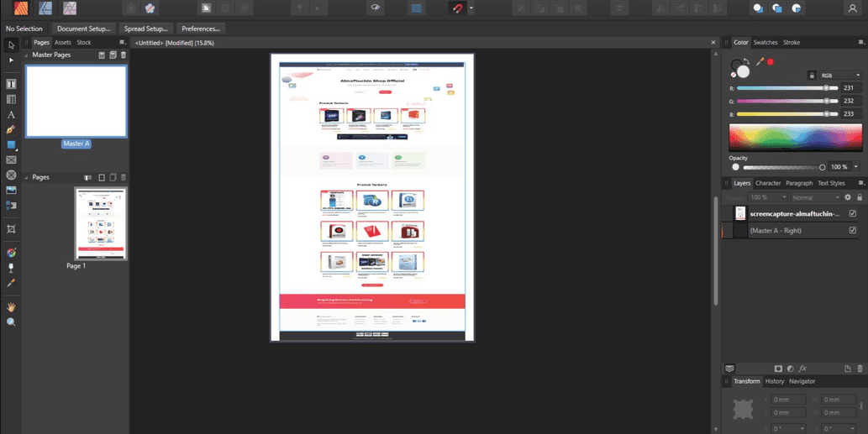Toggle the layer lock icon in Layers panel
Viewport: 868px width, 434px height.
(860, 197)
